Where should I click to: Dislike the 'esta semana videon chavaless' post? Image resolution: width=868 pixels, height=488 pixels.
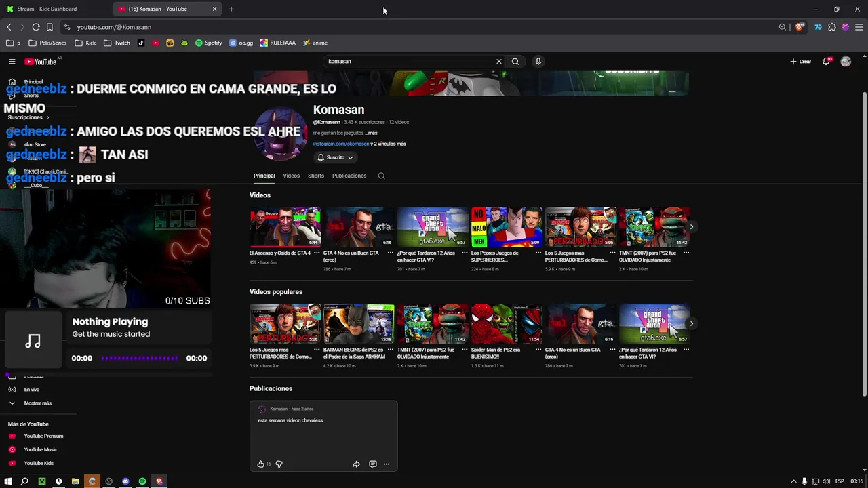[x=279, y=464]
